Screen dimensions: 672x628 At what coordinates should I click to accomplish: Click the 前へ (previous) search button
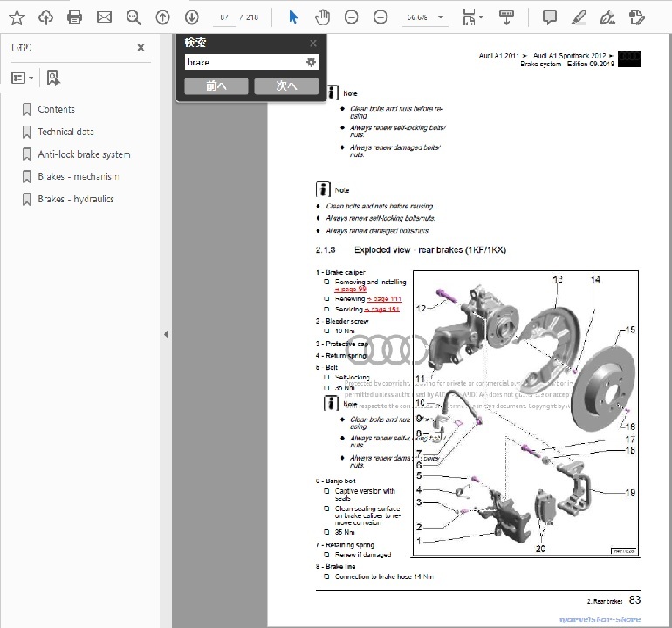click(x=216, y=86)
